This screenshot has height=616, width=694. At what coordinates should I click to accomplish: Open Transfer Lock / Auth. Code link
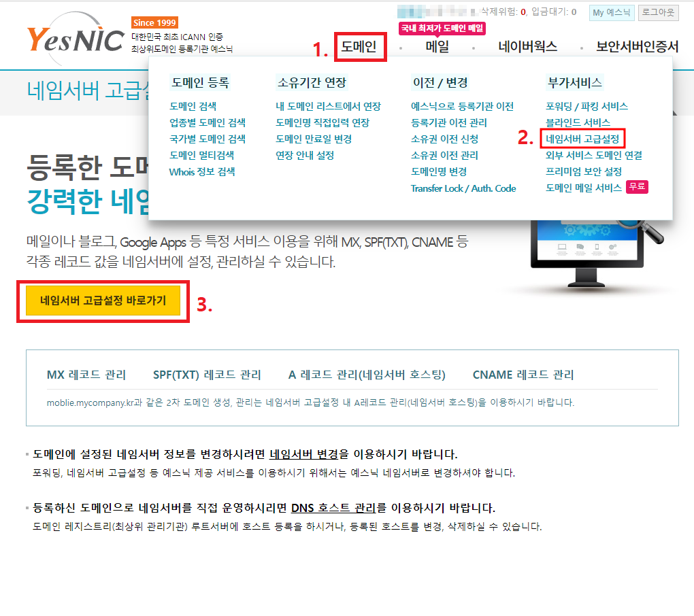(463, 189)
